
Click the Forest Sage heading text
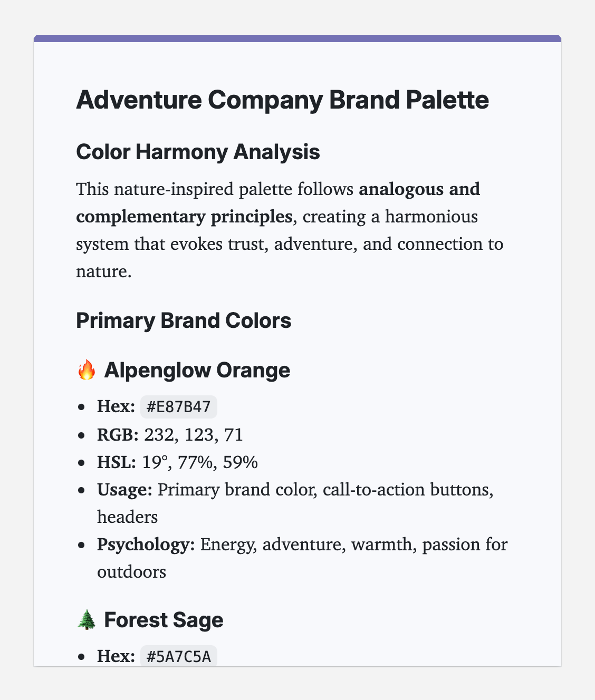tap(164, 620)
